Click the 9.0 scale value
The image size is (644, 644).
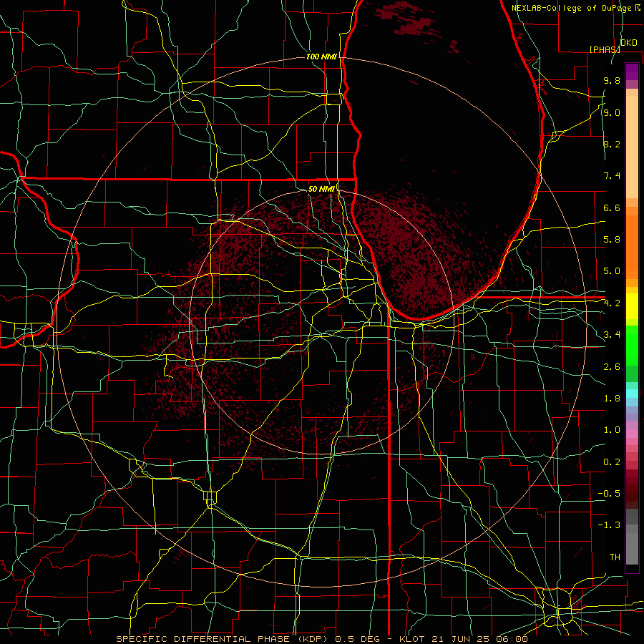point(612,112)
